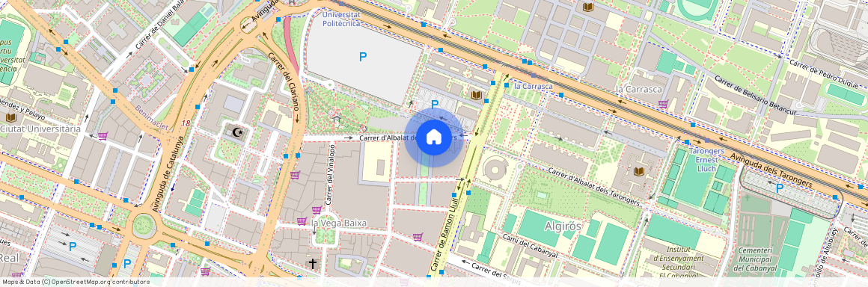Select the library book icon next to Ciutat Universitària

(10, 118)
